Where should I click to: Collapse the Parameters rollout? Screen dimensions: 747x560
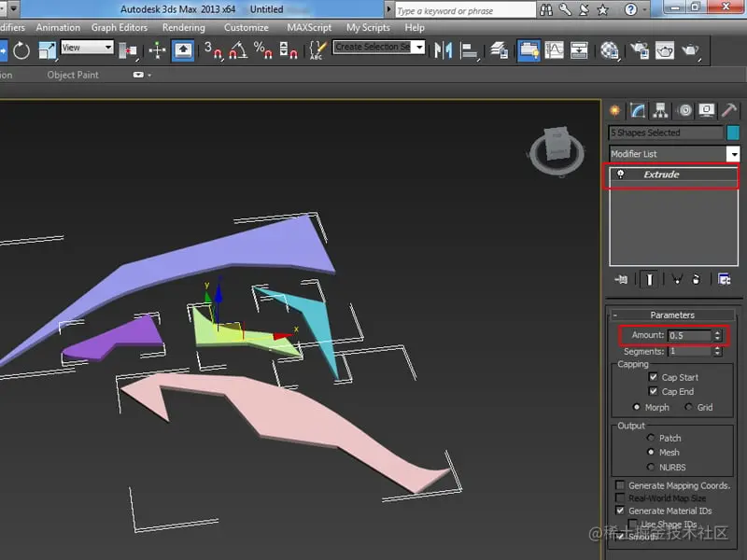point(672,315)
